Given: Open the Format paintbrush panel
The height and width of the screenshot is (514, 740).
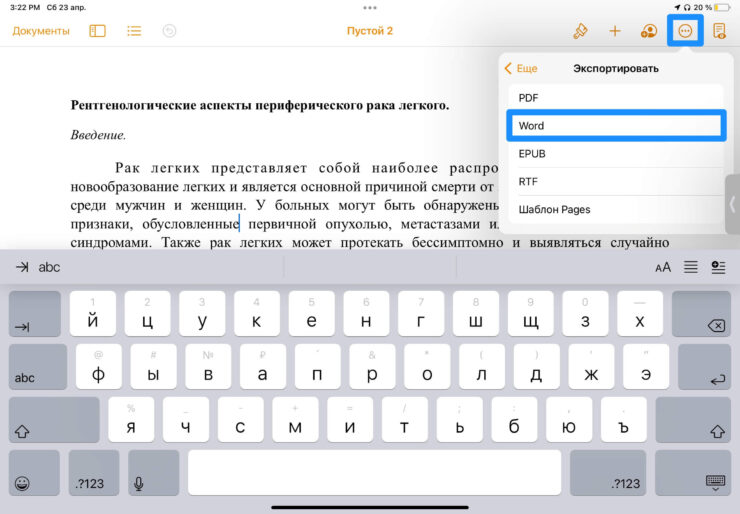Looking at the screenshot, I should coord(580,31).
